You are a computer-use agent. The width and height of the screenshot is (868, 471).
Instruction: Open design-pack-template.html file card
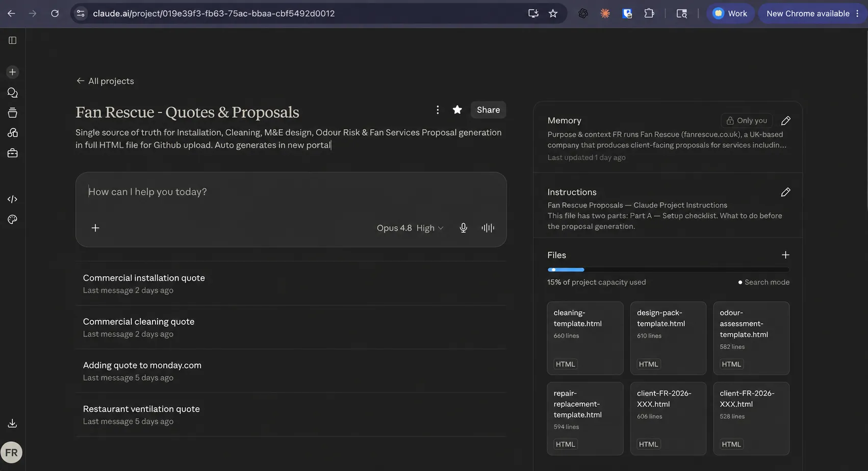(x=668, y=338)
